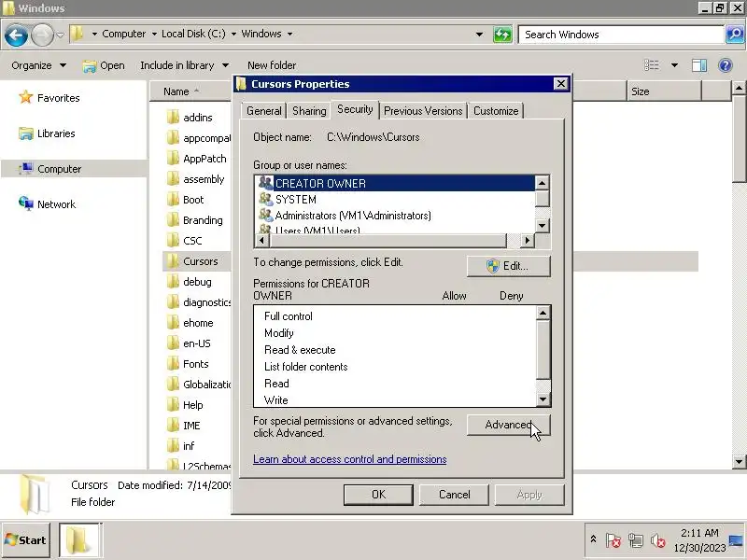The image size is (747, 560).
Task: Open Include in library dropdown
Action: pyautogui.click(x=184, y=65)
